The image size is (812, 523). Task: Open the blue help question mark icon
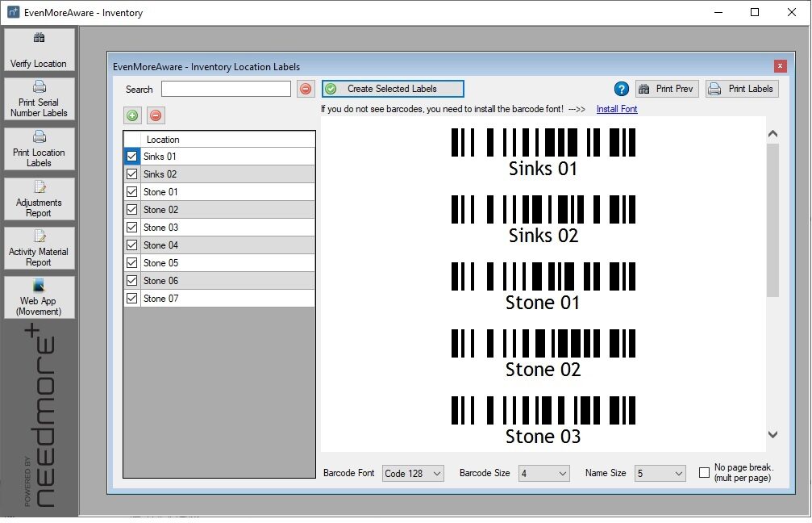[x=622, y=89]
